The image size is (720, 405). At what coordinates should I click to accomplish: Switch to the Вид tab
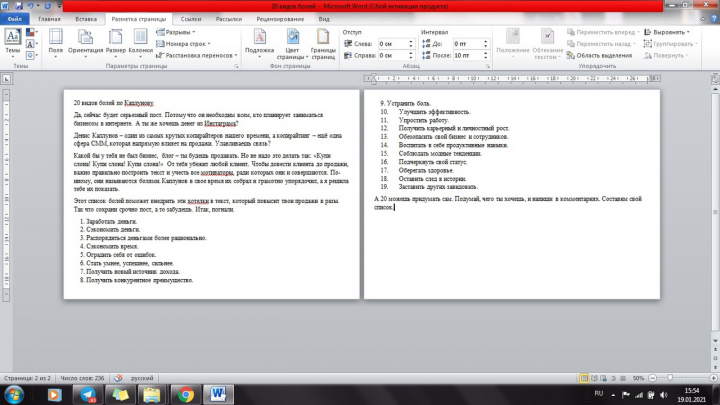coord(324,19)
